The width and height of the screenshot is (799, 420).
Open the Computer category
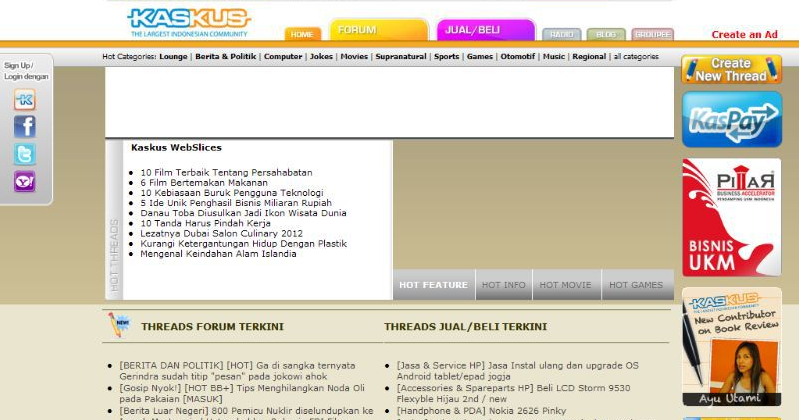click(x=283, y=57)
